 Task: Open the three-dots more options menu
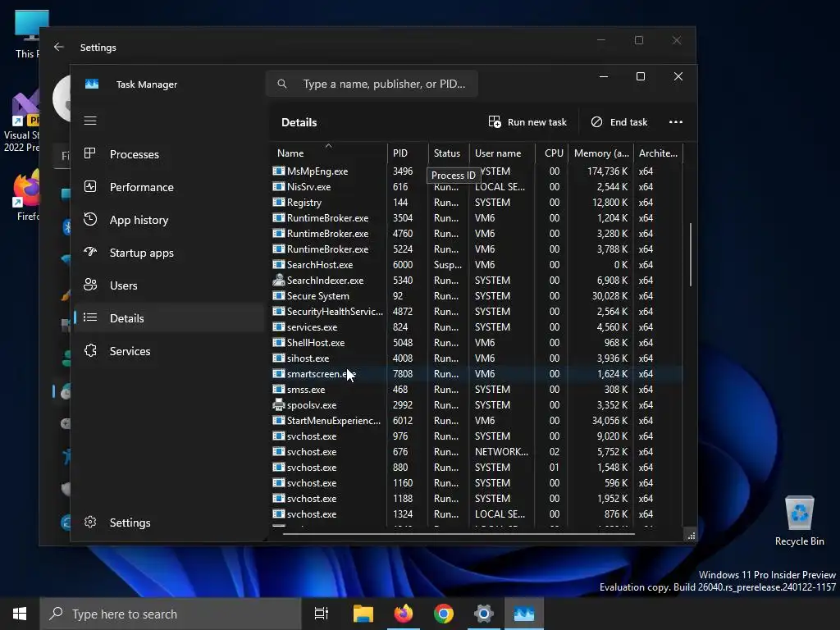click(676, 121)
